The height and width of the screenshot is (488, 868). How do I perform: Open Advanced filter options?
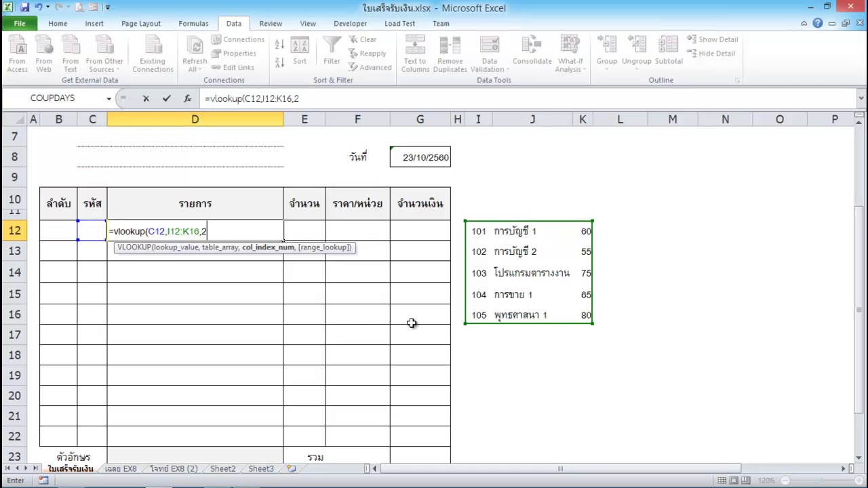tap(370, 68)
